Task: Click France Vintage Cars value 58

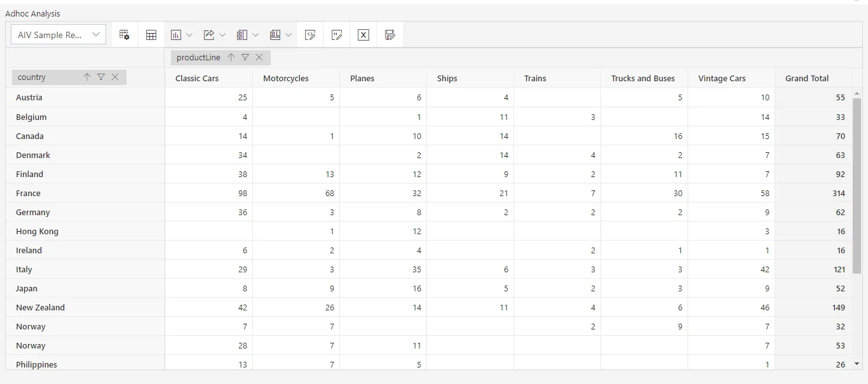Action: click(x=765, y=193)
